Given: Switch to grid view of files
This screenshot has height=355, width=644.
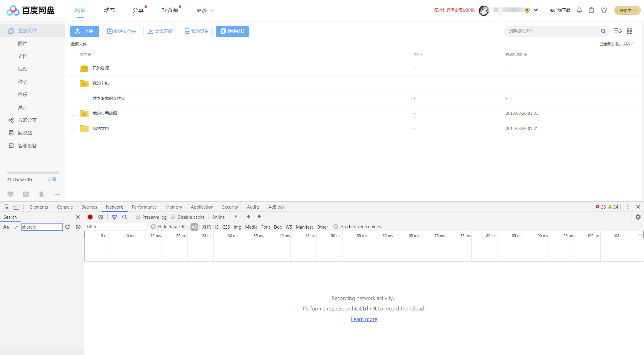Looking at the screenshot, I should [x=630, y=31].
